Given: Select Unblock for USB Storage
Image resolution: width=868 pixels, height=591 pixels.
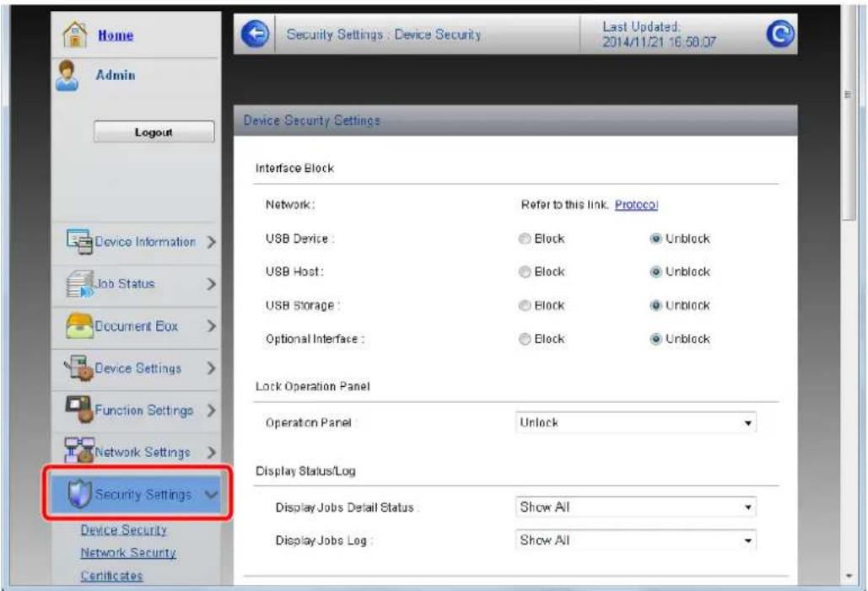Looking at the screenshot, I should tap(655, 306).
